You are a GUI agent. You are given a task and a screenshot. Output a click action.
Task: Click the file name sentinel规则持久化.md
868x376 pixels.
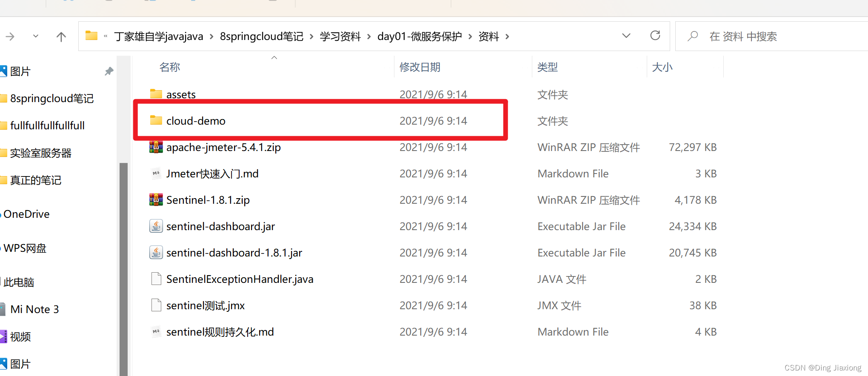point(220,332)
